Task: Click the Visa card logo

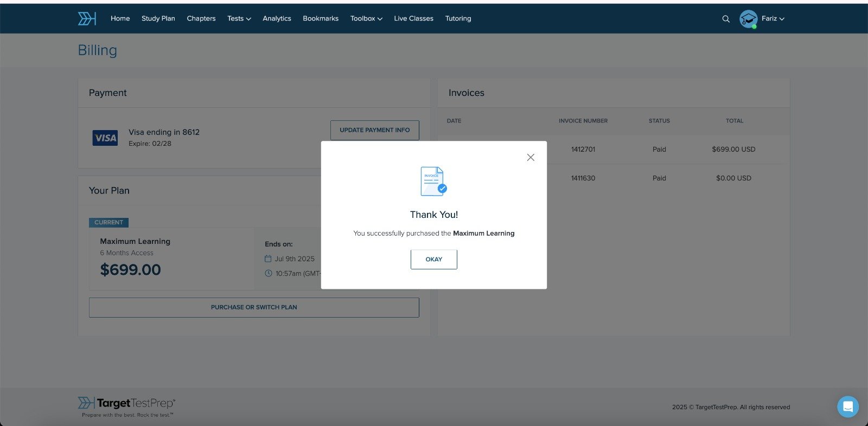Action: pos(105,138)
